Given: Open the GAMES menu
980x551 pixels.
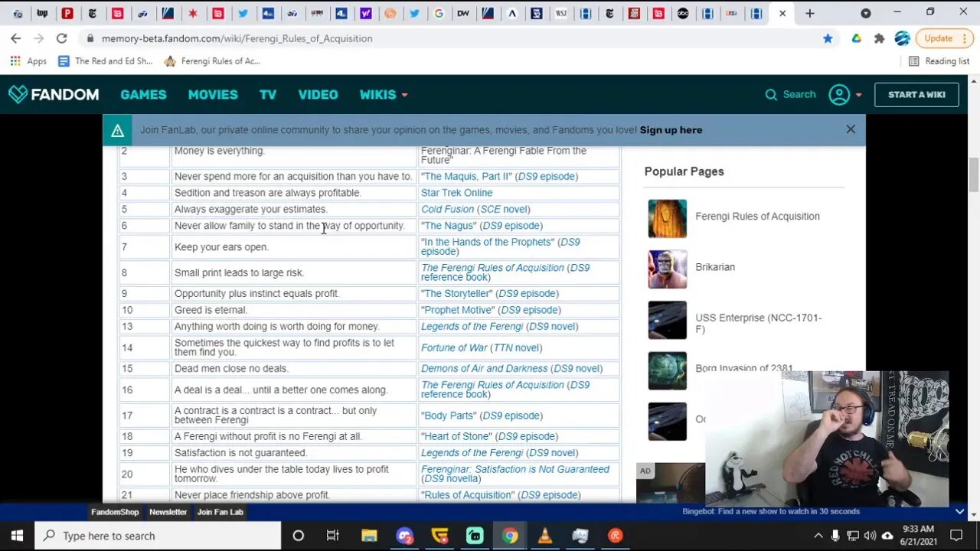Looking at the screenshot, I should tap(143, 95).
